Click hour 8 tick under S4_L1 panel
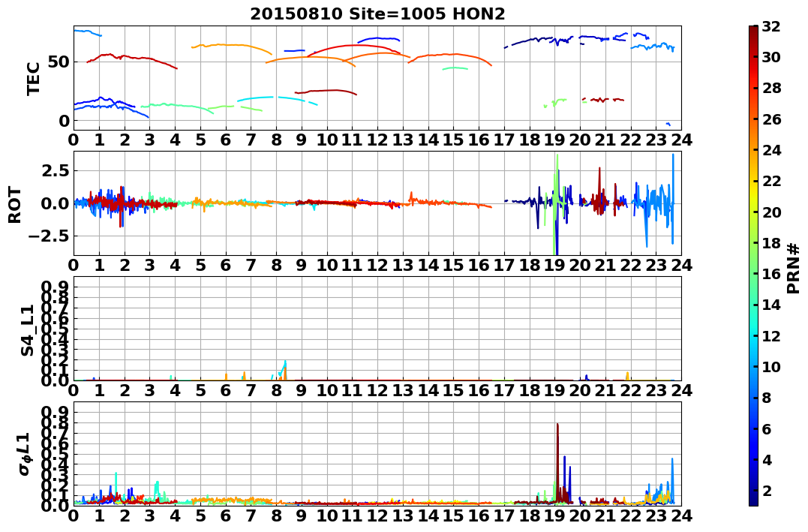 pyautogui.click(x=276, y=390)
